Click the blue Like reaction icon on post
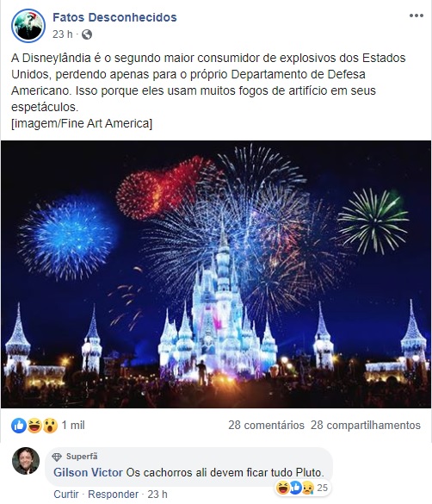 [19, 426]
